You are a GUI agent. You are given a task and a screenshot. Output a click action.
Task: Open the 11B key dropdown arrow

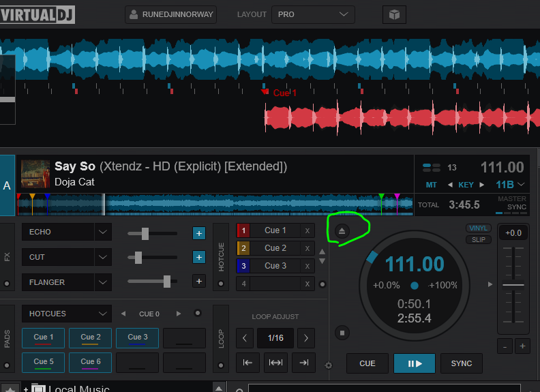click(x=522, y=184)
